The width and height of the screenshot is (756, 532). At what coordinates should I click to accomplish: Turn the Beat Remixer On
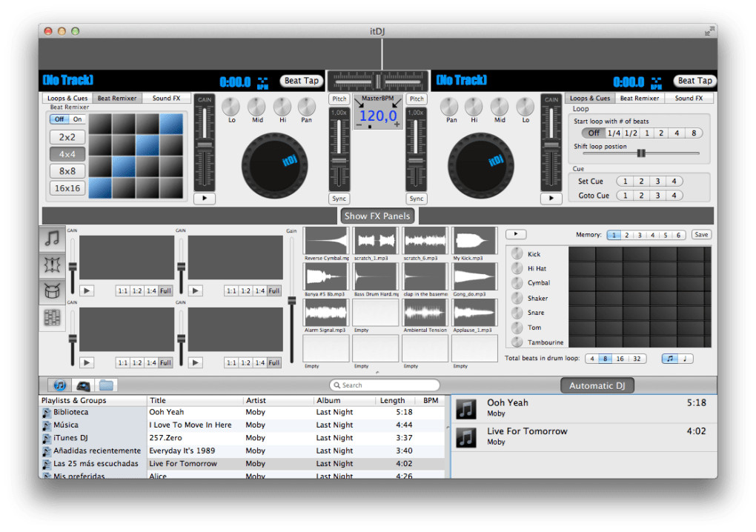pyautogui.click(x=77, y=119)
